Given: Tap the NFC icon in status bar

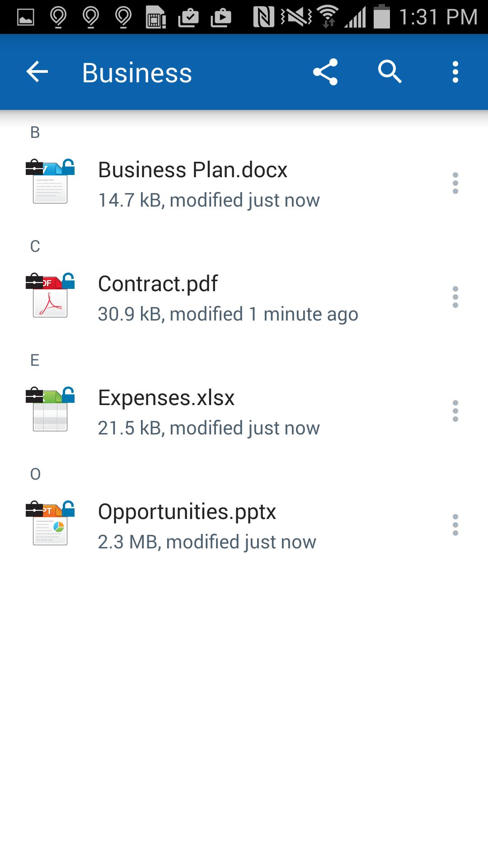Looking at the screenshot, I should click(x=263, y=17).
